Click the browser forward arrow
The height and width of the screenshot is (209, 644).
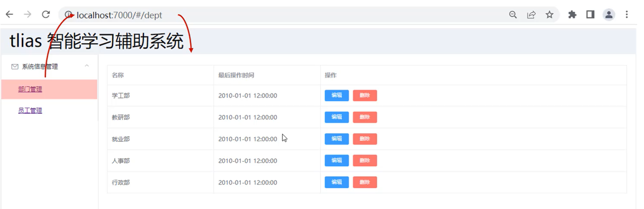coord(27,15)
